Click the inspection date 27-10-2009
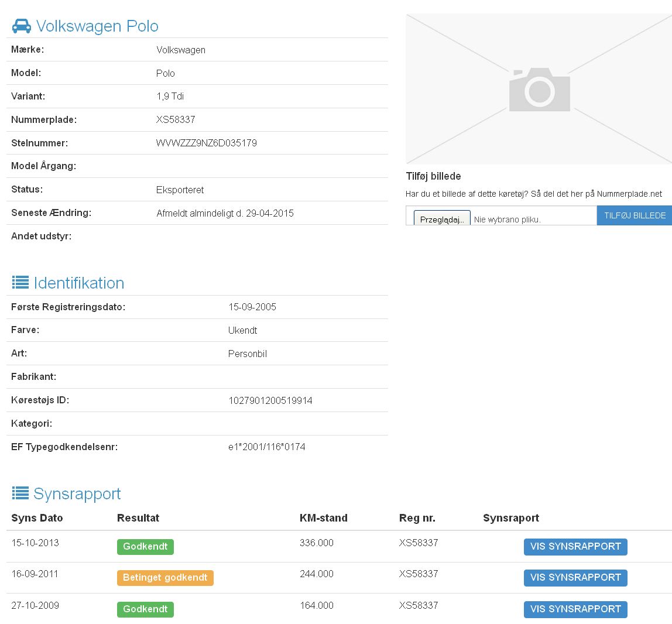 tap(35, 606)
